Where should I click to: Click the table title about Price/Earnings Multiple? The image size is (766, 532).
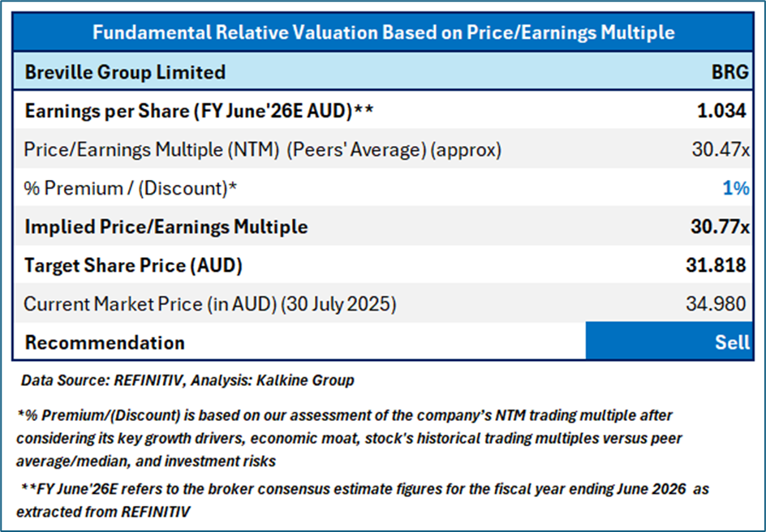pos(383,32)
